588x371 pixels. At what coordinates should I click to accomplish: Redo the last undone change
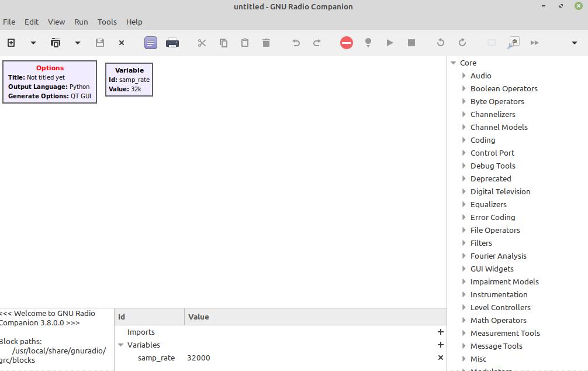317,43
